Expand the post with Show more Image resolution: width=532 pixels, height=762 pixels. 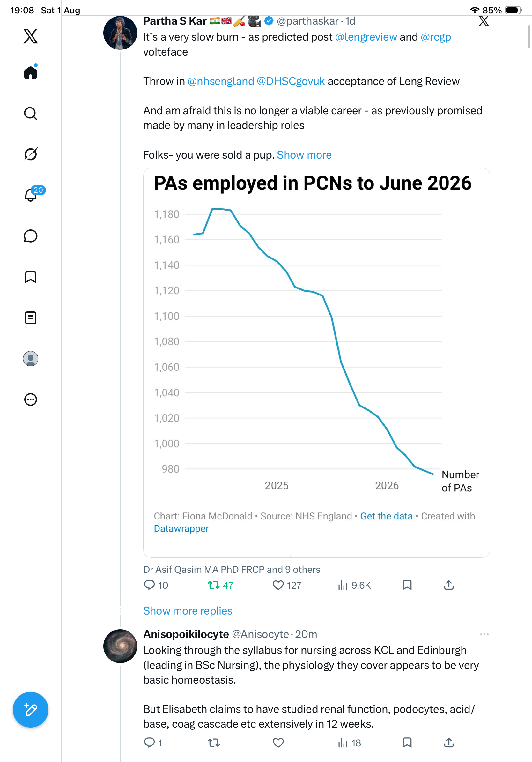304,155
